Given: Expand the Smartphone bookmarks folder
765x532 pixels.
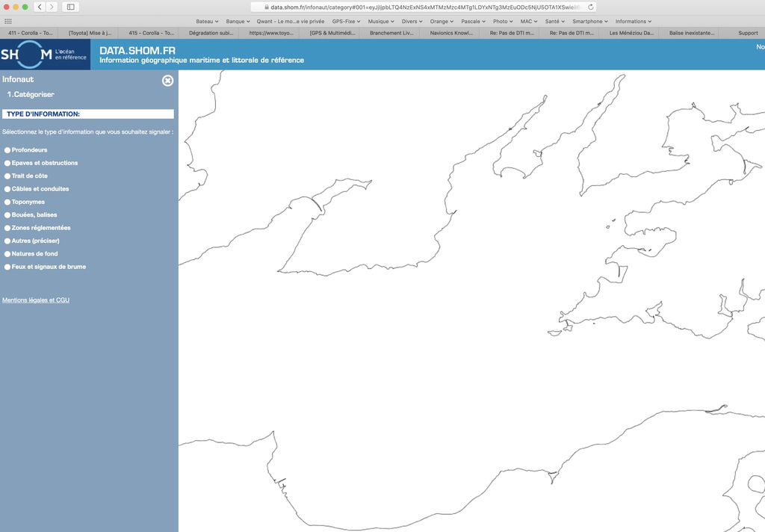Looking at the screenshot, I should point(590,22).
